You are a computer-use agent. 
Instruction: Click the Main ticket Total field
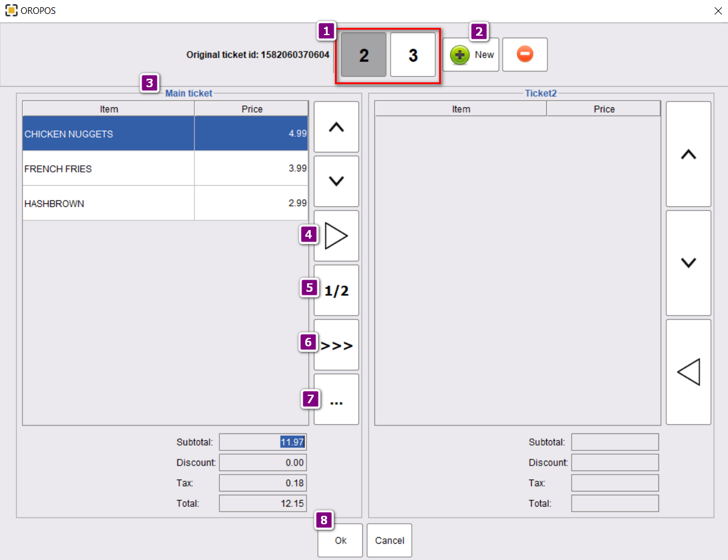pos(263,503)
